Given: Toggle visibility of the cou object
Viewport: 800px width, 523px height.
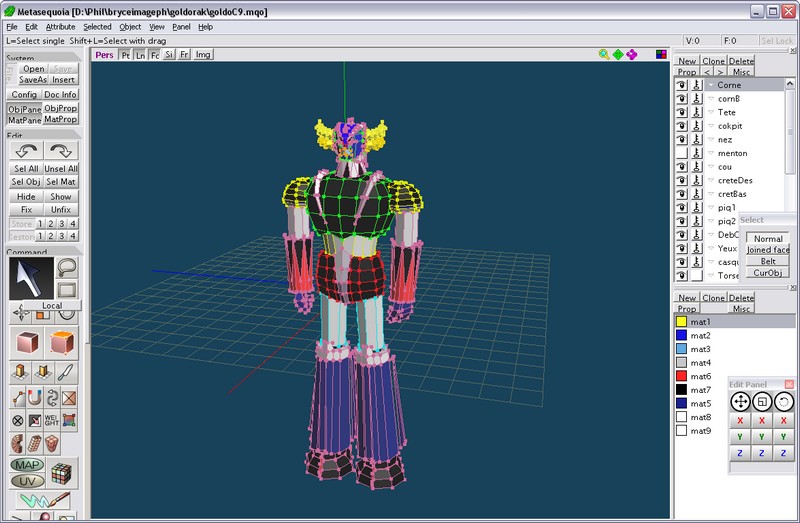Looking at the screenshot, I should (682, 167).
